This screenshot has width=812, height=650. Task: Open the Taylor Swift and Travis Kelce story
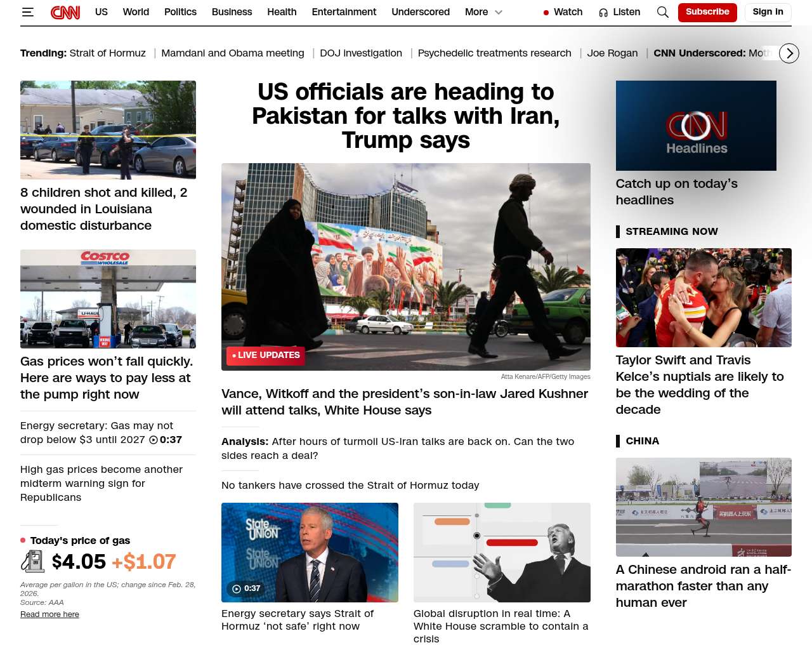(700, 385)
